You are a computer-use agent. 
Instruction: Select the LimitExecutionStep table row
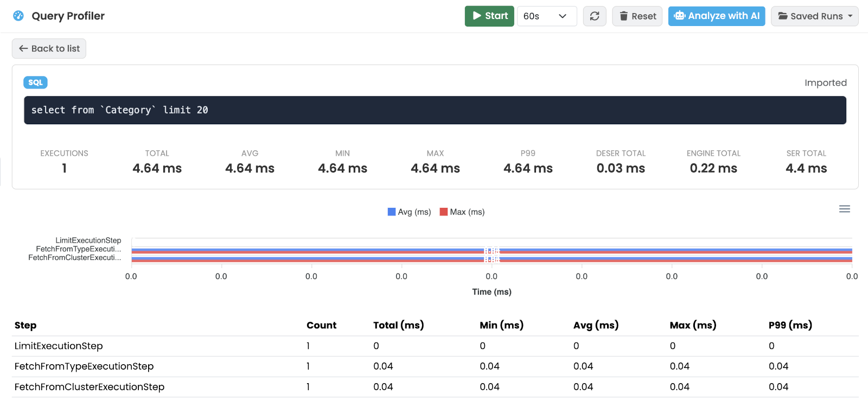pos(435,346)
